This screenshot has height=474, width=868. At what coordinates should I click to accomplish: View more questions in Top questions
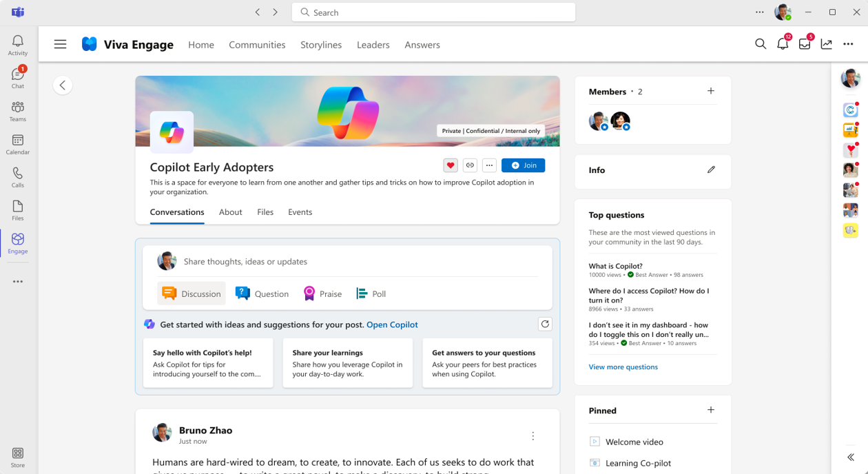pyautogui.click(x=623, y=367)
